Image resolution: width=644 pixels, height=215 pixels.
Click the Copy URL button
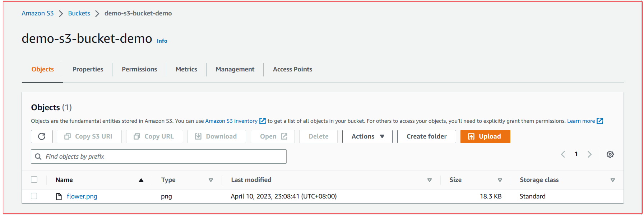[154, 136]
